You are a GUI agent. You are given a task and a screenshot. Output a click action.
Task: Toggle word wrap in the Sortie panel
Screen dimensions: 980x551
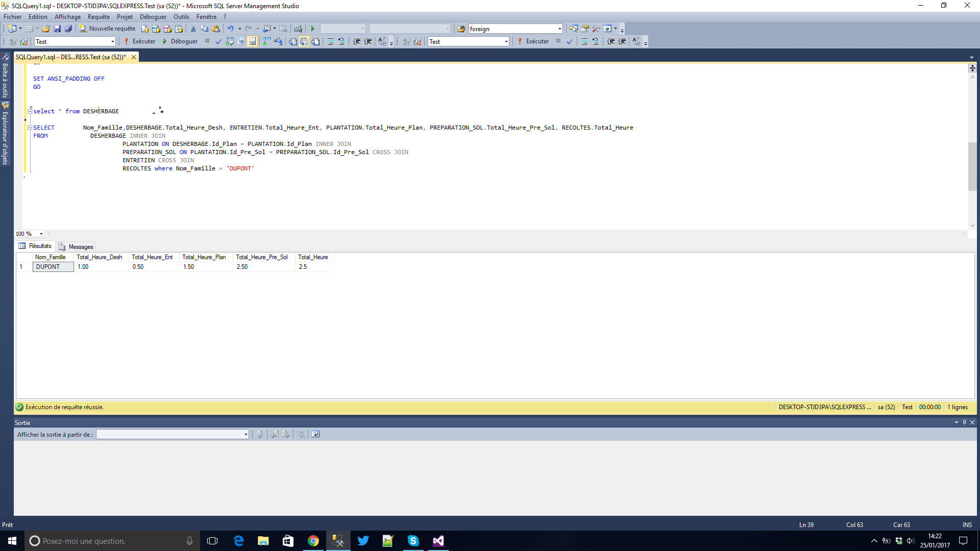point(315,435)
